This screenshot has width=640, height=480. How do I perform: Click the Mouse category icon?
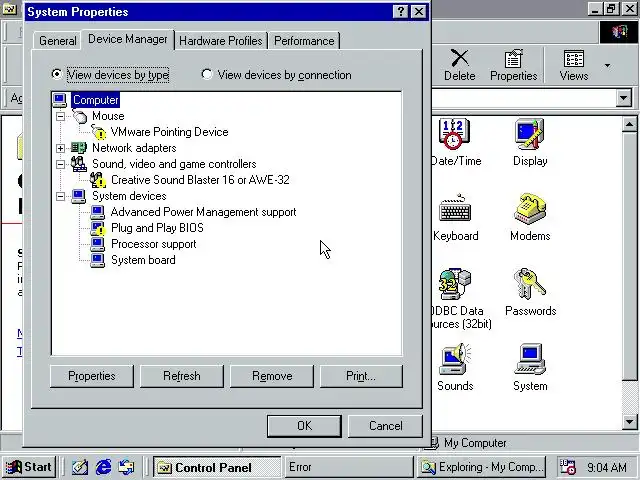pyautogui.click(x=80, y=116)
